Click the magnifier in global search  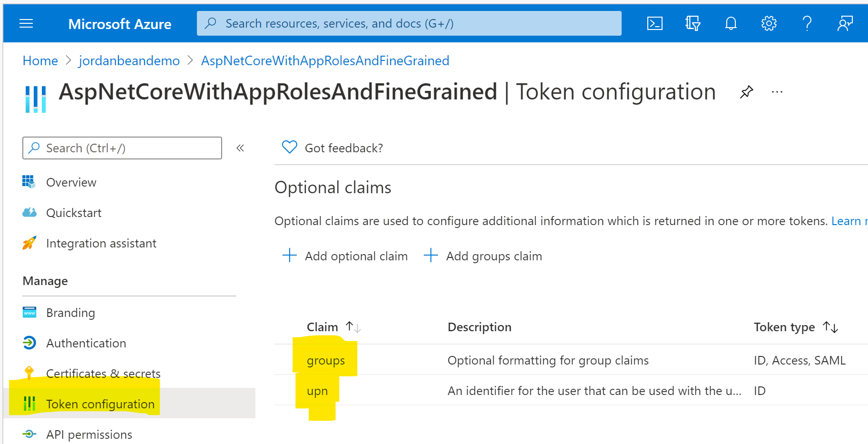click(x=210, y=23)
